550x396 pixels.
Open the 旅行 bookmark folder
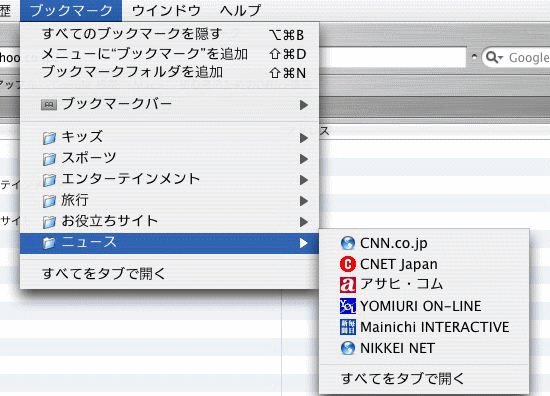[x=170, y=201]
